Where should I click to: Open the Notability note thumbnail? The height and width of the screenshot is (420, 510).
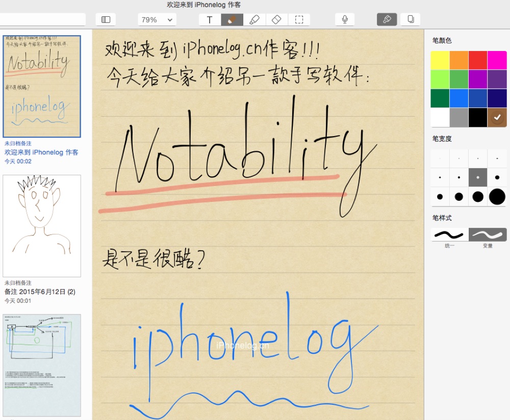pos(42,87)
